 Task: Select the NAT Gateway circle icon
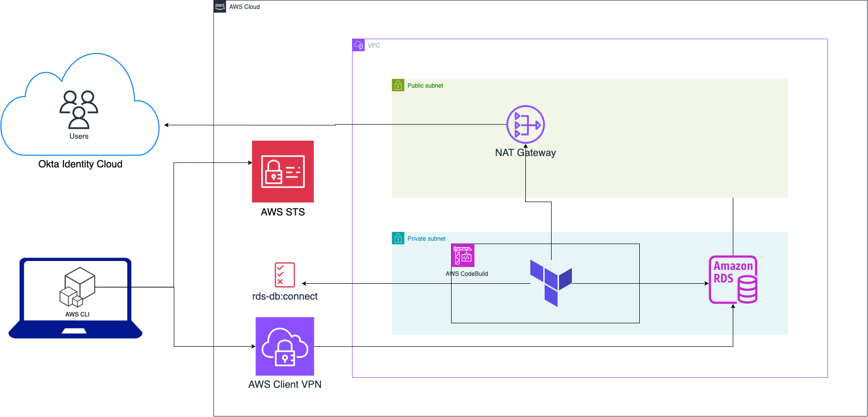click(x=525, y=124)
